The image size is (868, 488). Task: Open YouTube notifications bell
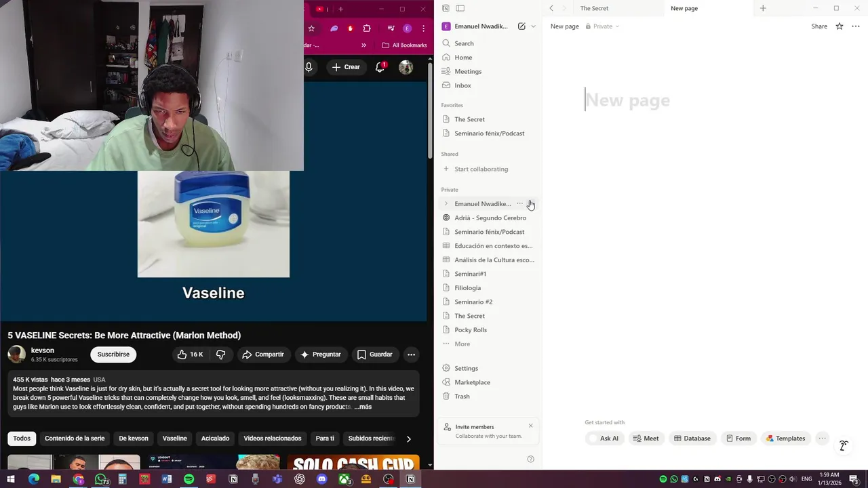click(380, 67)
